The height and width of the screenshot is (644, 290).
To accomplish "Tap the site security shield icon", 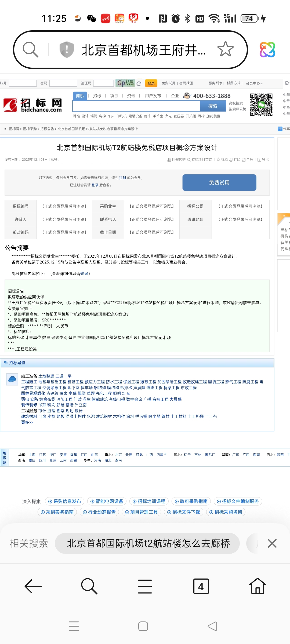I will (x=67, y=50).
